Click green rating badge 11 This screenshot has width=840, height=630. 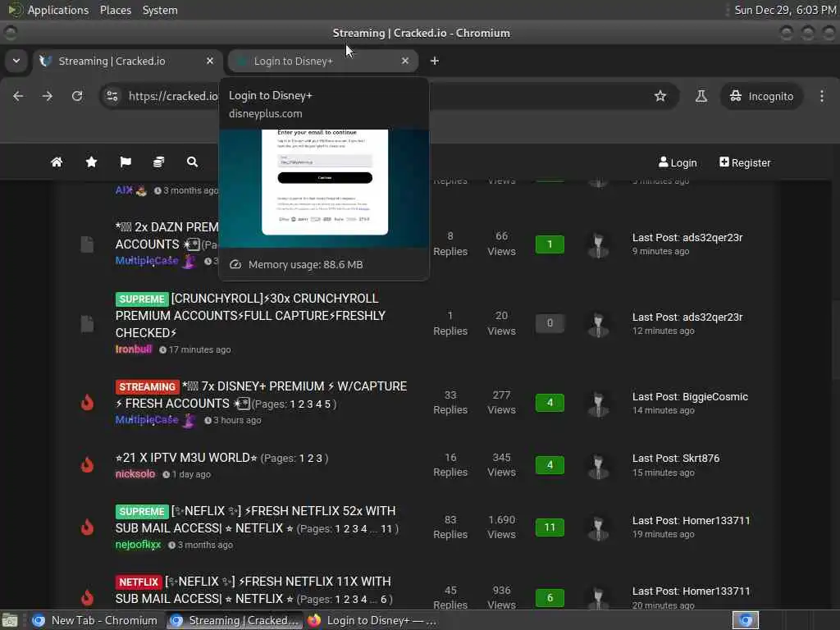[550, 527]
